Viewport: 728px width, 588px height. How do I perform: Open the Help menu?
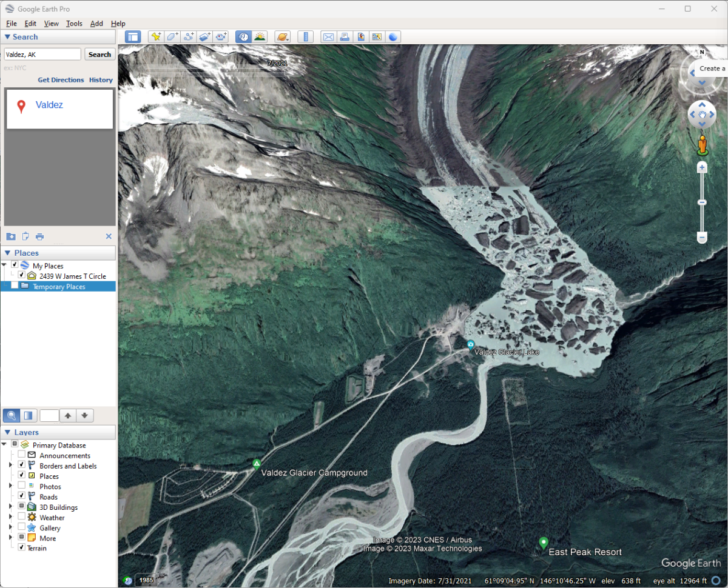(x=118, y=24)
